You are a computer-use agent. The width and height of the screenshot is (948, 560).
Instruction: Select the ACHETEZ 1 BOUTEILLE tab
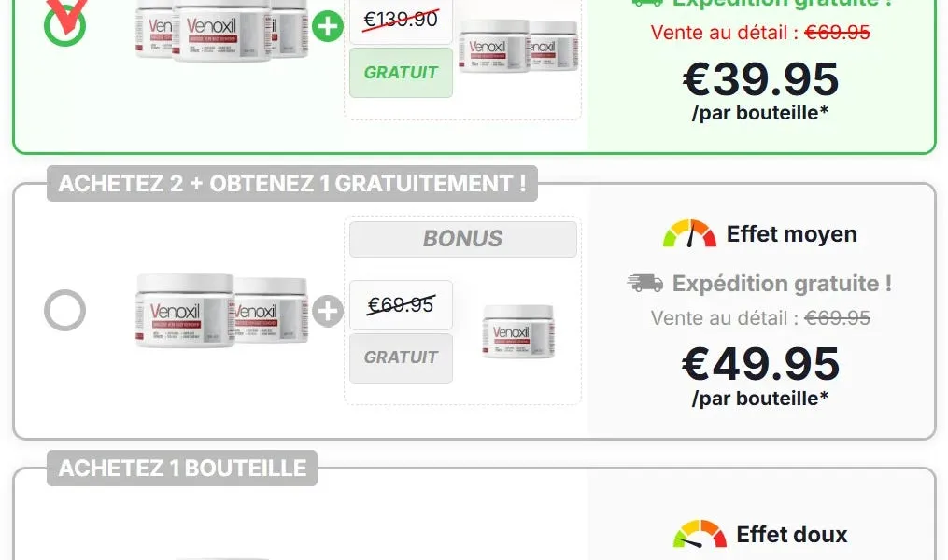point(182,468)
